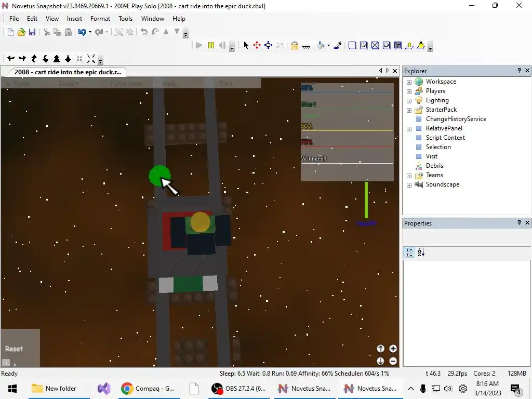Click the in-game camera tilt down button
Screen dimensions: 532x399
(380, 361)
